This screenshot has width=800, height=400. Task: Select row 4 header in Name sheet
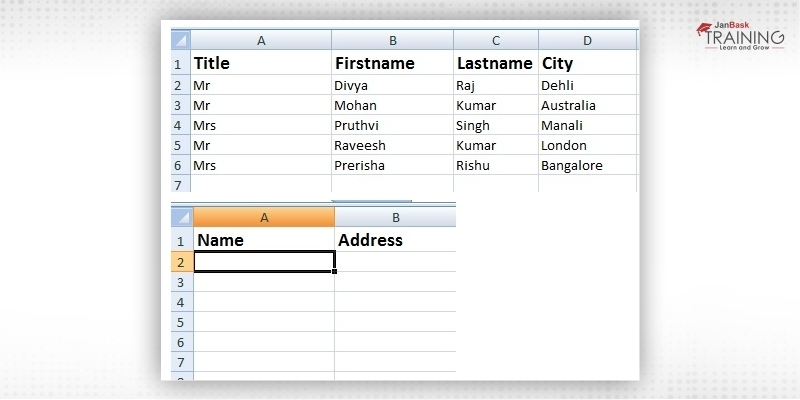(x=182, y=302)
